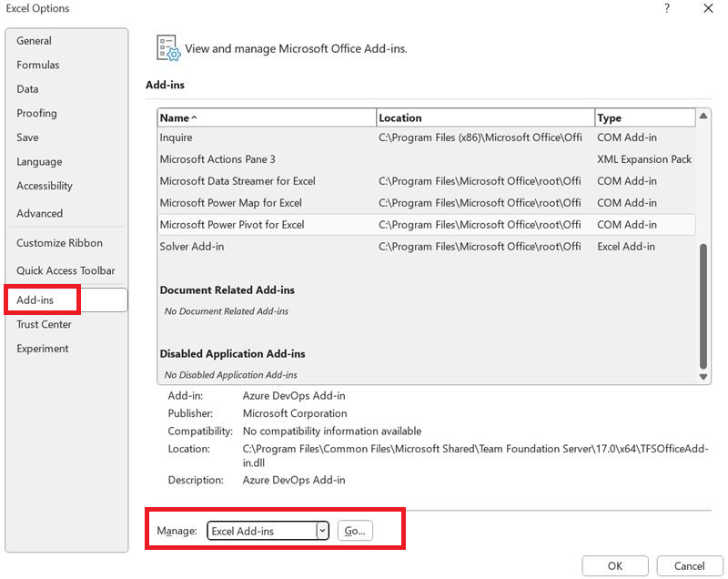
Task: Click scroll down arrow of add-ins list
Action: (703, 377)
